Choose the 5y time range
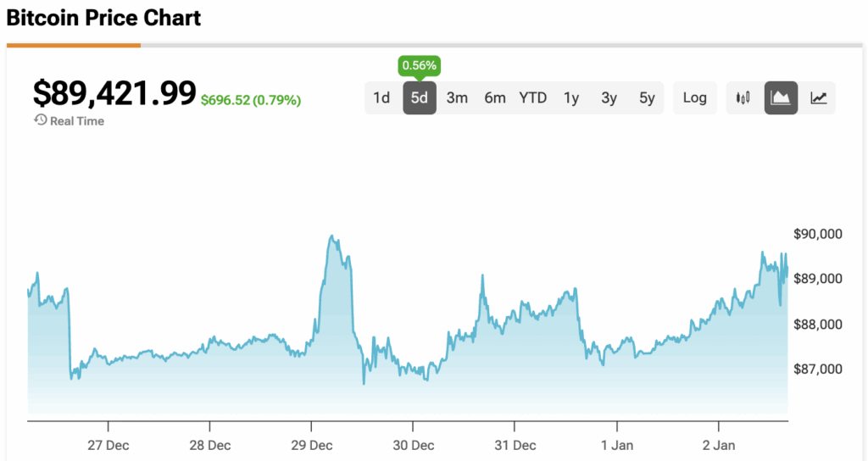The image size is (868, 461). tap(647, 97)
